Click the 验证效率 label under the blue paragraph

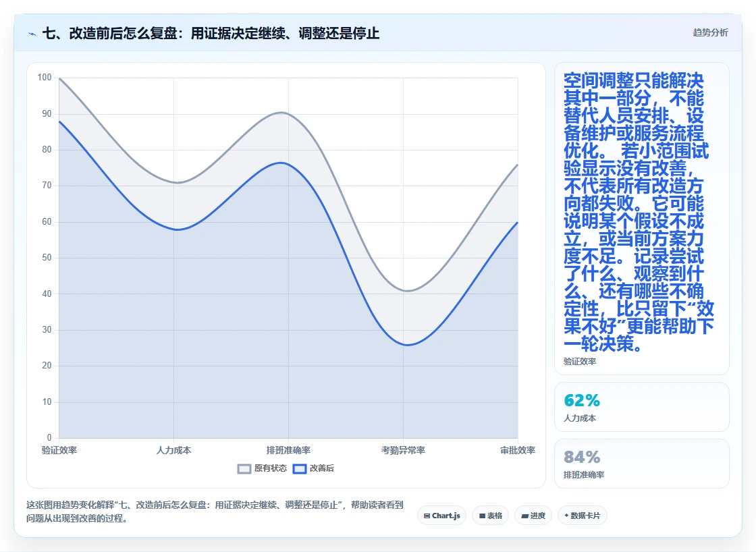click(580, 362)
